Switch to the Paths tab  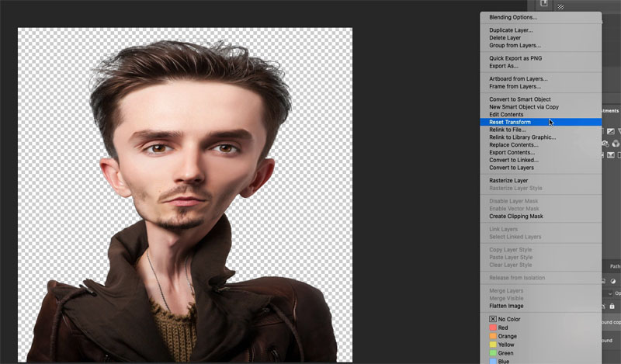[613, 266]
